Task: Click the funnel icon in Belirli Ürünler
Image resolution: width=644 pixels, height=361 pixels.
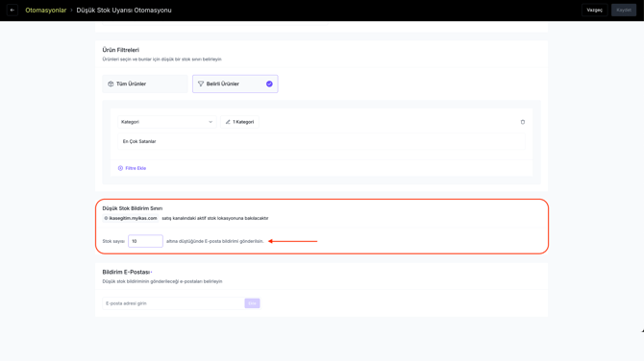Action: coord(201,84)
